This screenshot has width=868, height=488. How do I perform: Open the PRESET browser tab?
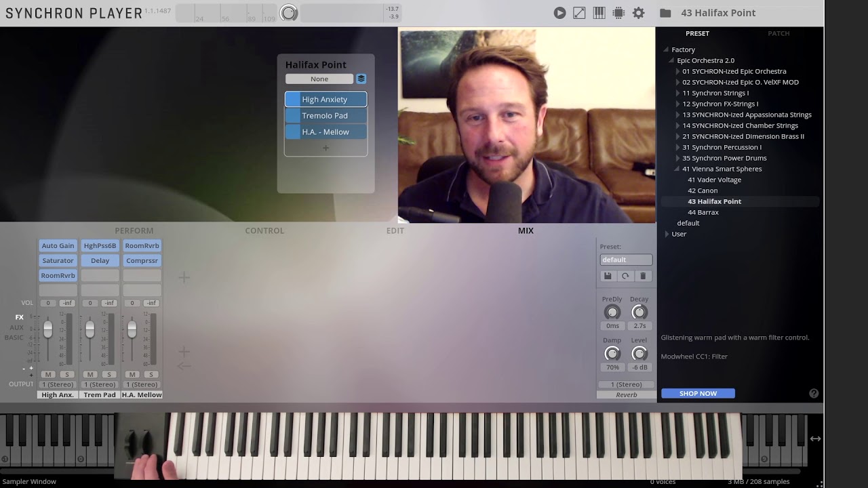tap(697, 33)
